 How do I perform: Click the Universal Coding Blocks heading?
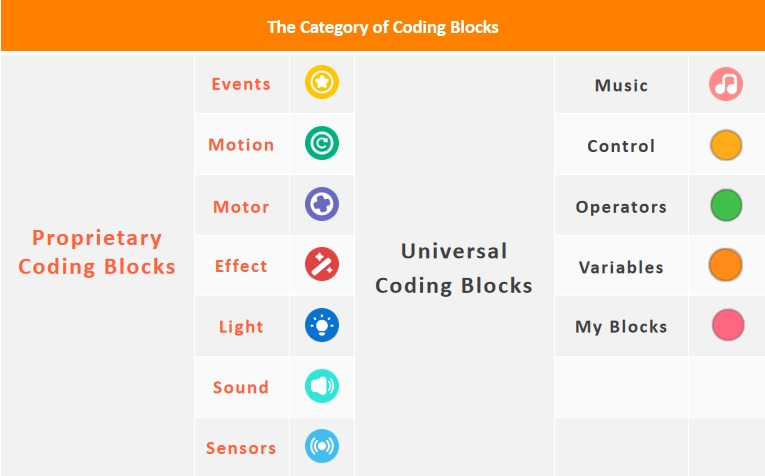pos(454,268)
